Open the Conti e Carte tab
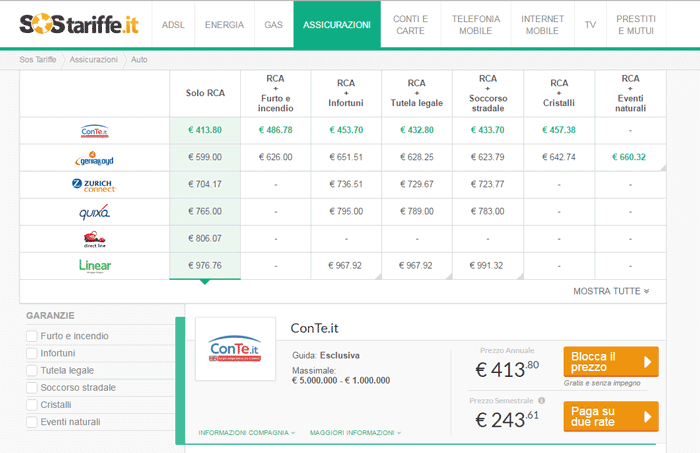This screenshot has height=453, width=700. pyautogui.click(x=411, y=25)
